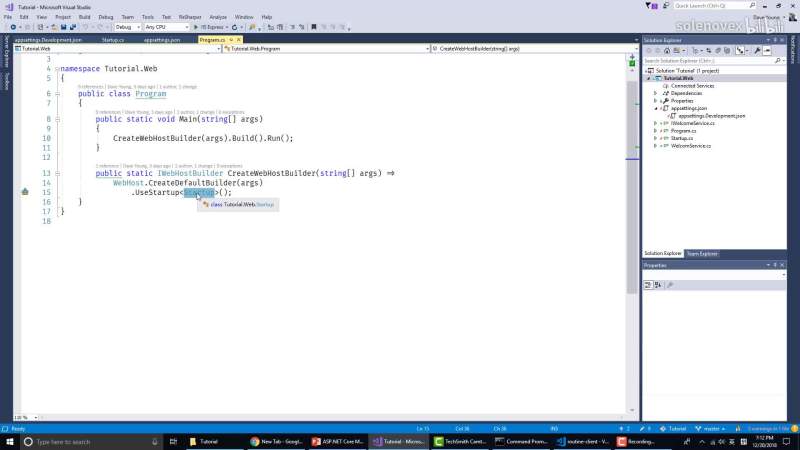Viewport: 800px width, 450px height.
Task: Select IWelcomeService.cs in Solution Explorer
Action: (692, 123)
